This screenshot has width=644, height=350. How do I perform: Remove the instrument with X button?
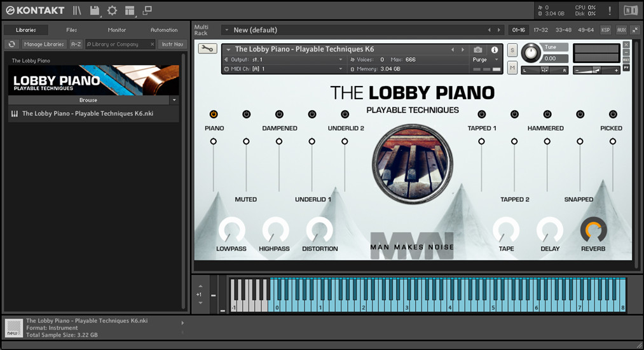pos(626,45)
